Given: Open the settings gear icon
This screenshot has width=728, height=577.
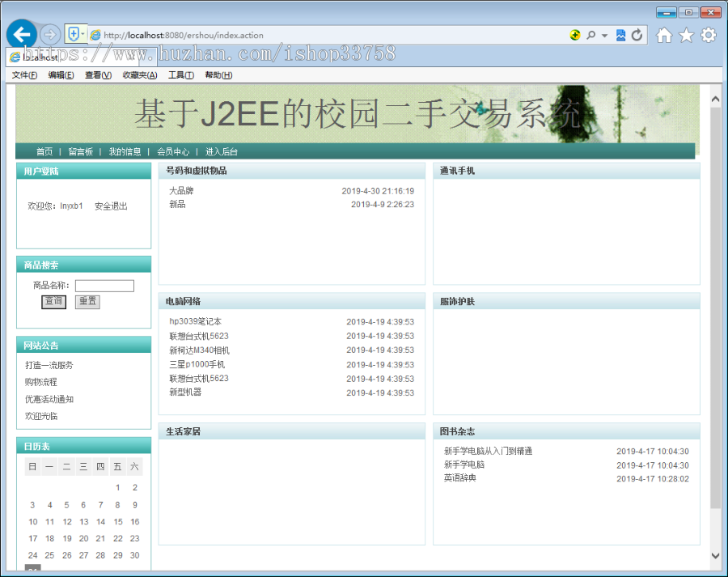Looking at the screenshot, I should [x=708, y=35].
